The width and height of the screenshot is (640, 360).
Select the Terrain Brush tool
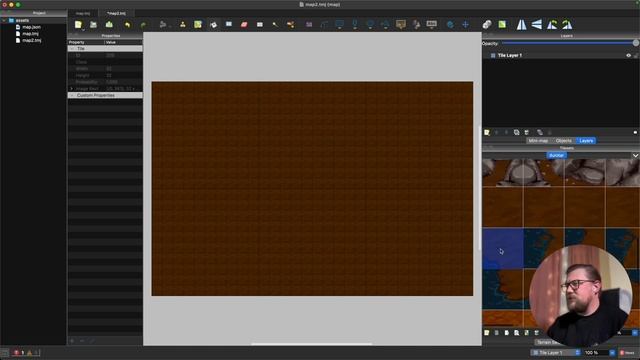(x=198, y=24)
